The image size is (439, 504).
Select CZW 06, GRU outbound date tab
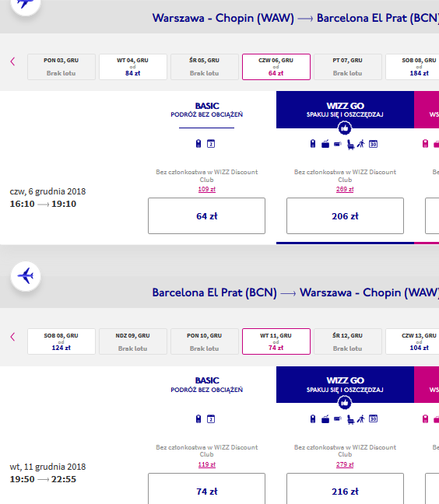pyautogui.click(x=276, y=67)
